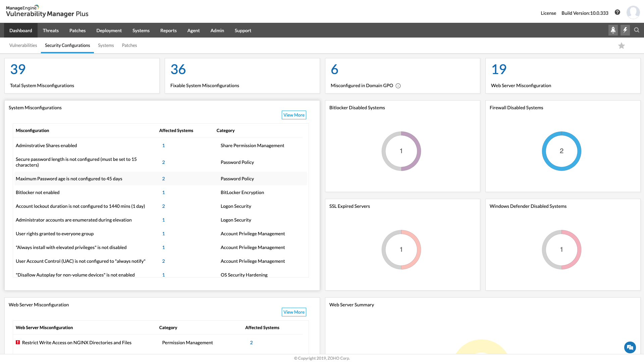
Task: Click red alert icon beside NGINX restriction row
Action: coord(18,342)
